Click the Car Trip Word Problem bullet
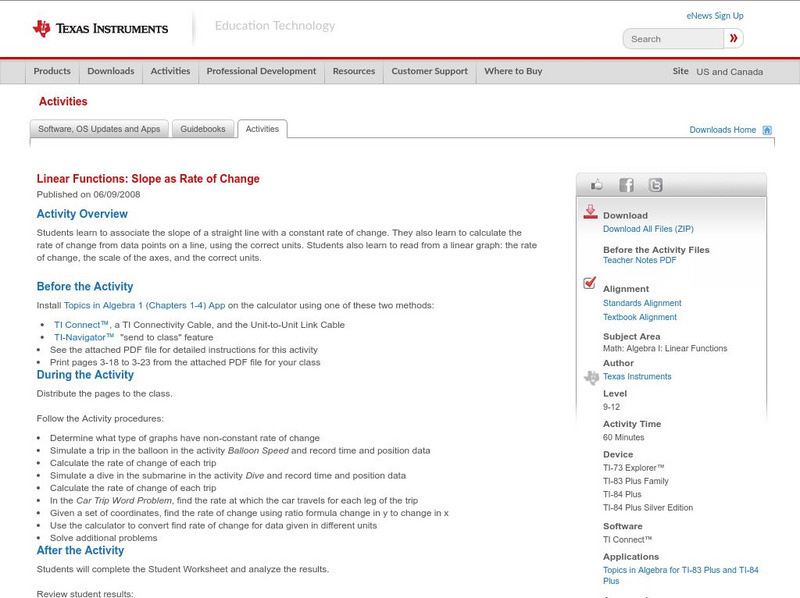 pyautogui.click(x=234, y=501)
